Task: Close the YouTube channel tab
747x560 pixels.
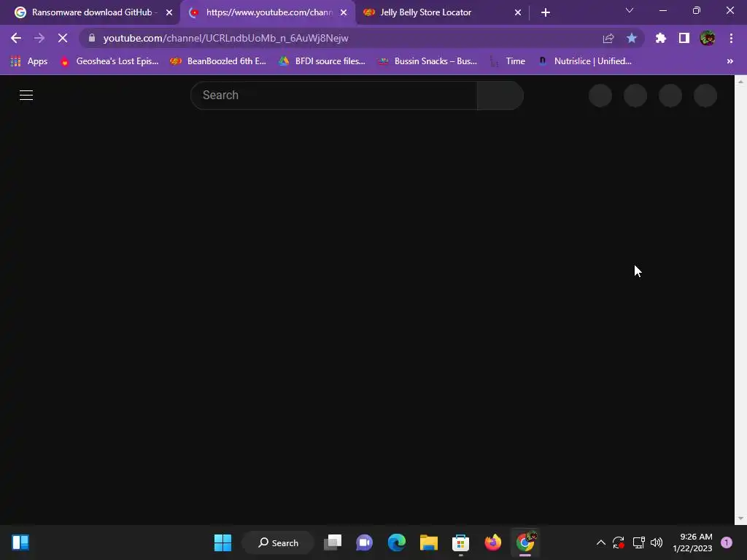Action: pyautogui.click(x=344, y=12)
